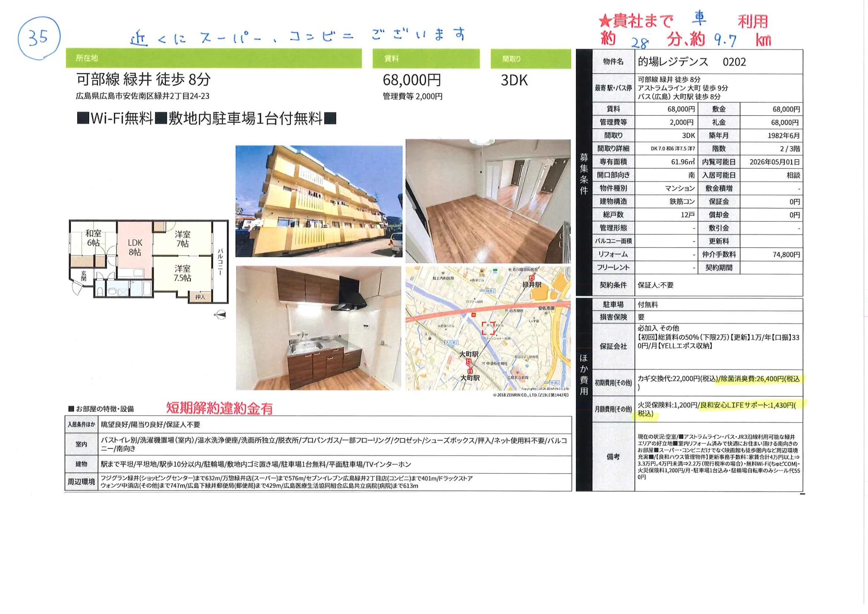
Task: Click the green 間取り header bar
Action: [530, 59]
